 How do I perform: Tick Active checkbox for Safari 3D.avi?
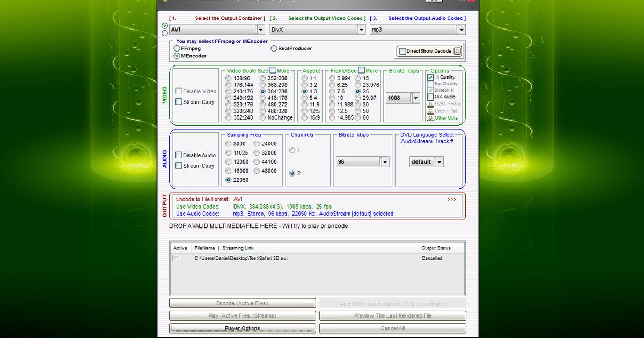pos(175,258)
